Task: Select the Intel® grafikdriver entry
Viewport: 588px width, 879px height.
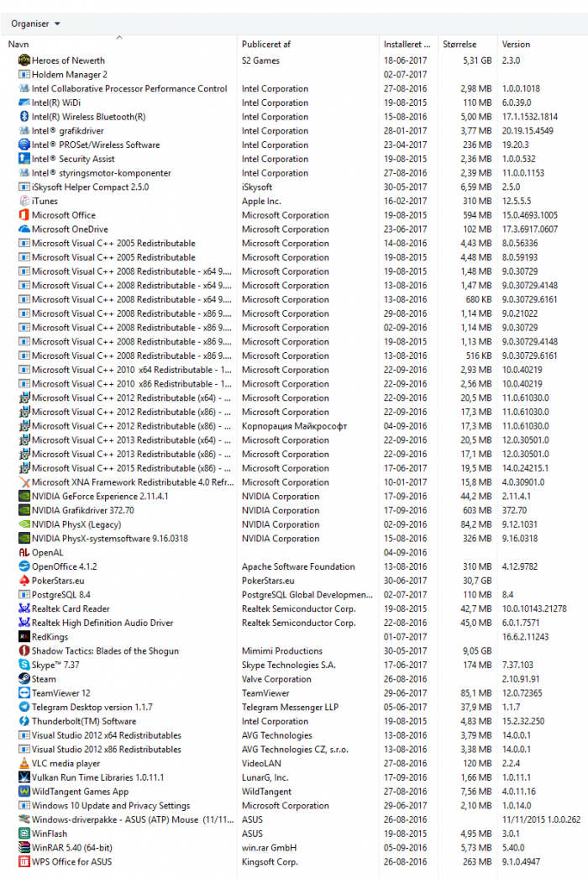Action: click(x=68, y=130)
